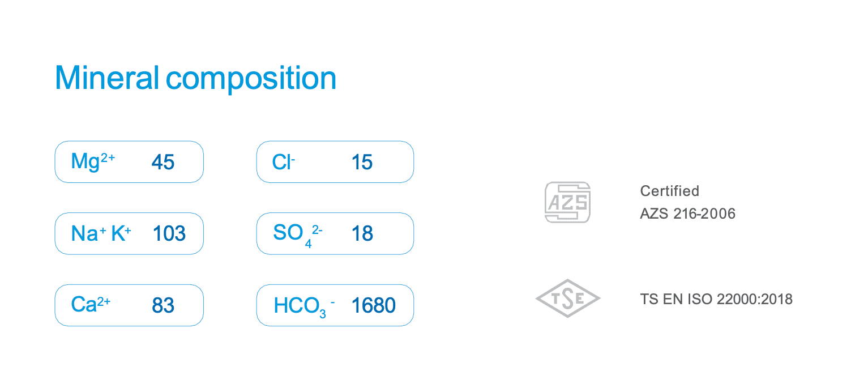Image resolution: width=868 pixels, height=388 pixels.
Task: Click the calcium value 83
Action: point(163,306)
